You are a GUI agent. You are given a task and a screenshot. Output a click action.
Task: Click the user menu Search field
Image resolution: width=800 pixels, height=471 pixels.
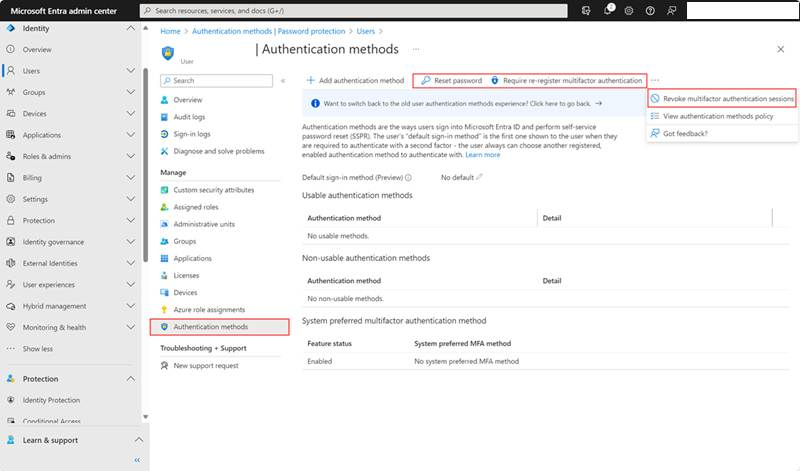[216, 81]
